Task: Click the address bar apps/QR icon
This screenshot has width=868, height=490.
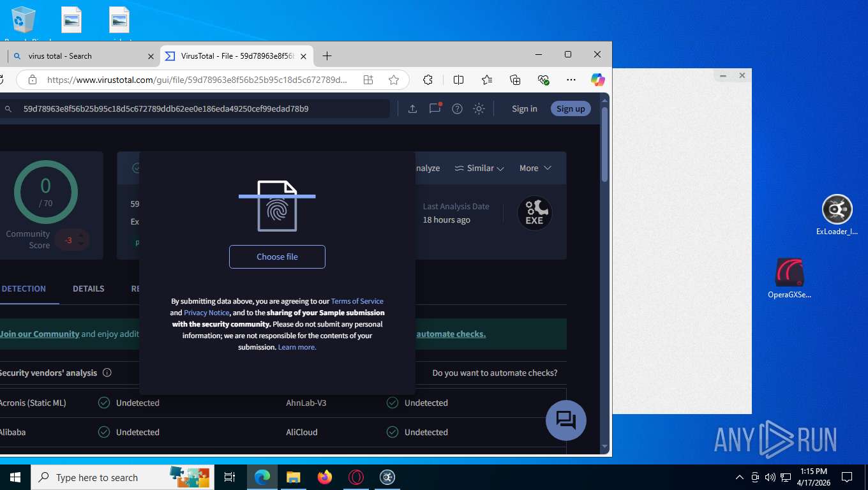Action: click(x=368, y=80)
